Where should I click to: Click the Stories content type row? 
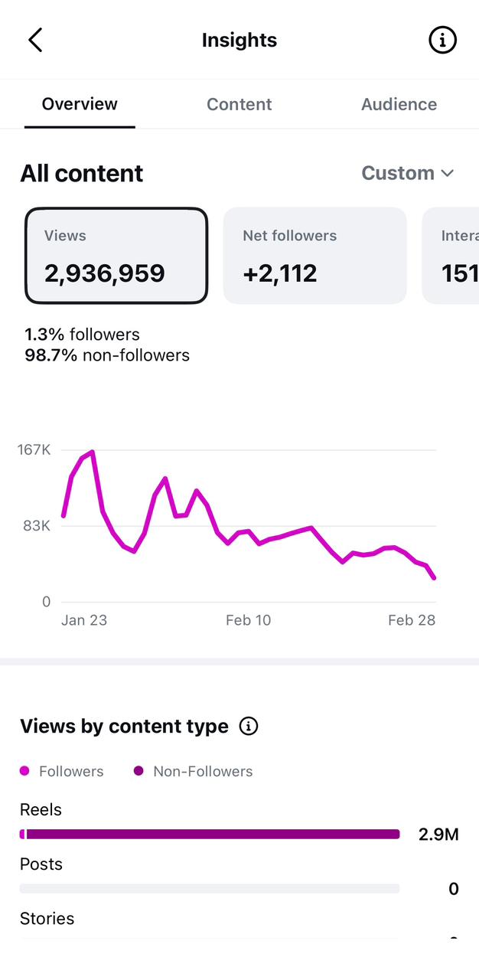(x=239, y=927)
